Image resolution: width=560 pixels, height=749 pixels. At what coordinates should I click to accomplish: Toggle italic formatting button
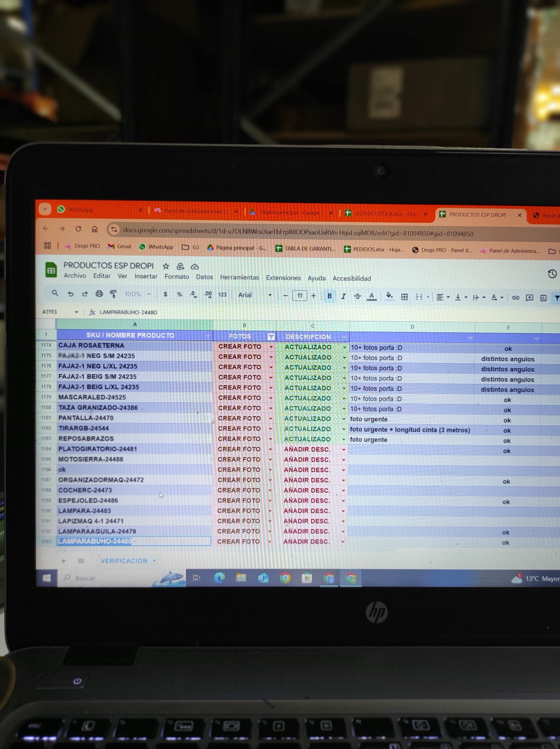[343, 296]
